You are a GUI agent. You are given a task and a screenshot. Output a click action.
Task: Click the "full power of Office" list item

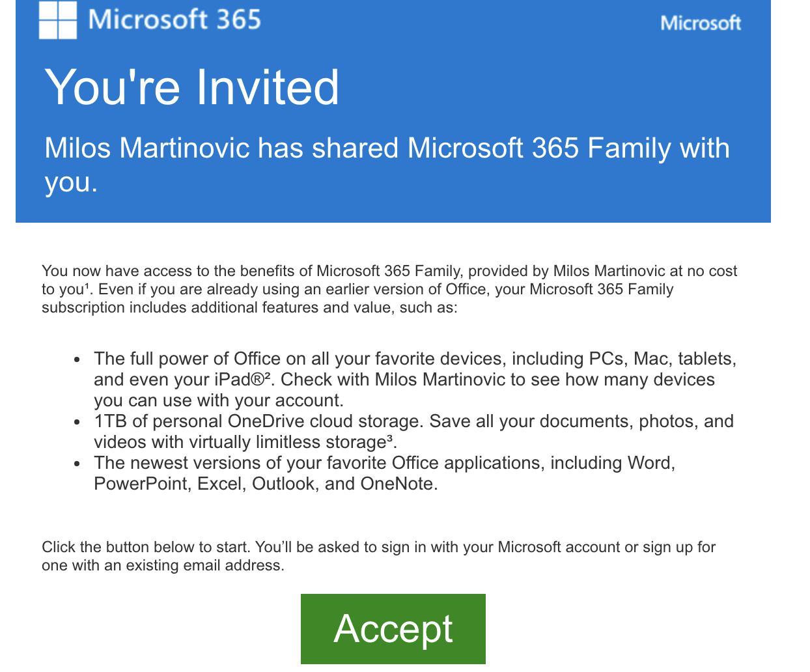tap(415, 380)
